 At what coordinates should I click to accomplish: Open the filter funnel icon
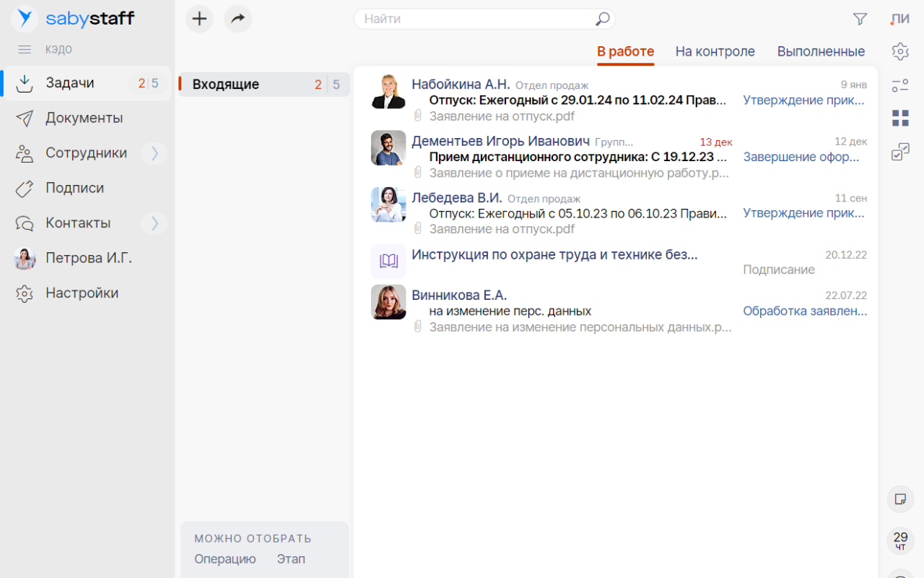(860, 20)
